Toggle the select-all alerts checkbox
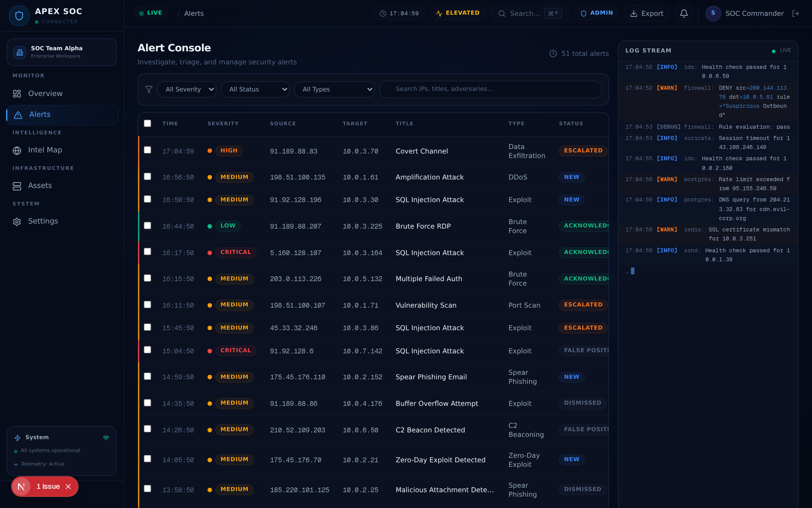The width and height of the screenshot is (812, 508). [147, 123]
